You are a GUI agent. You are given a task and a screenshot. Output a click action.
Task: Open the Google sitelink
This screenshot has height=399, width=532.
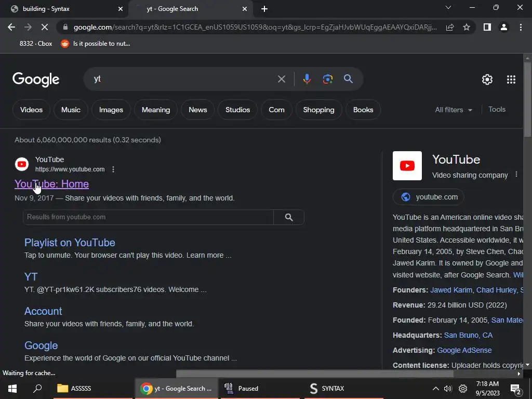tap(41, 345)
